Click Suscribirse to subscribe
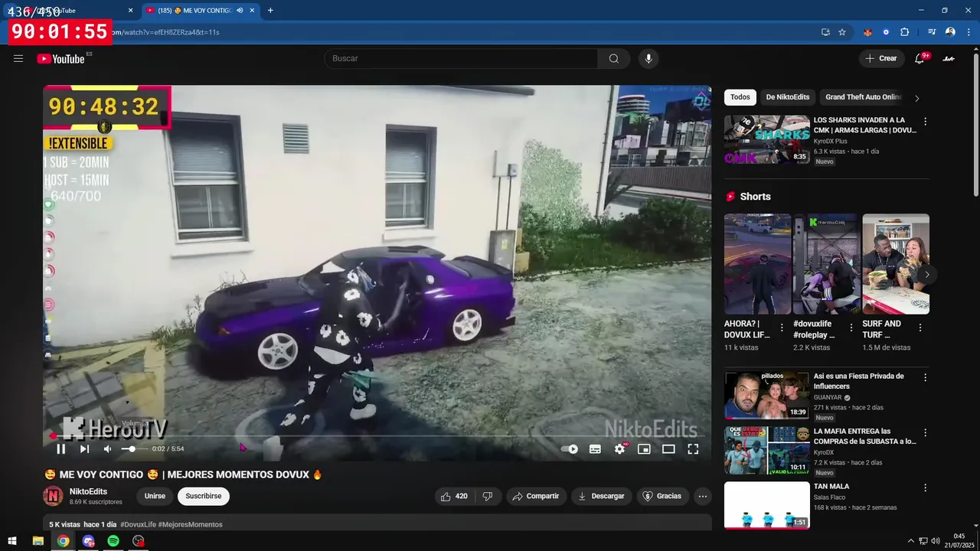 (x=204, y=496)
